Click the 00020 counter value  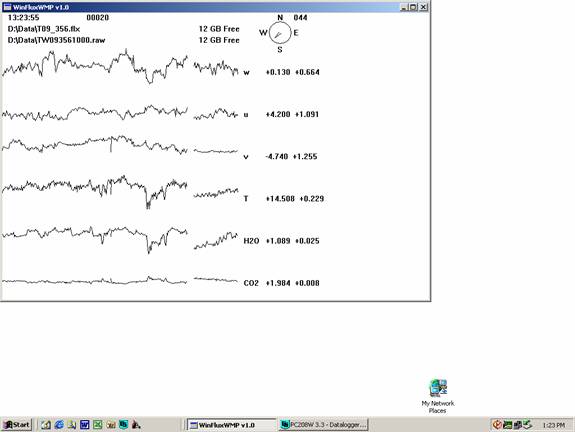98,18
